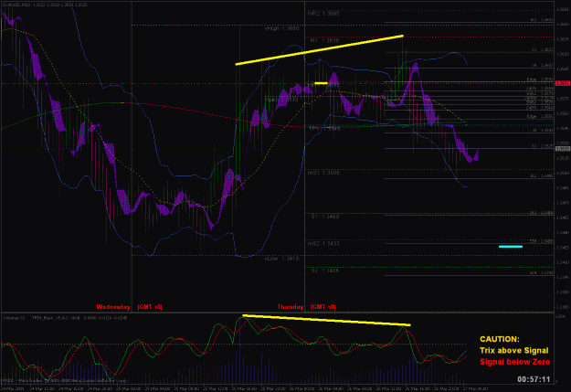Screen dimensions: 571x392
Task: Click the MetaTrader copyright text at bottom left
Action: pyautogui.click(x=65, y=381)
